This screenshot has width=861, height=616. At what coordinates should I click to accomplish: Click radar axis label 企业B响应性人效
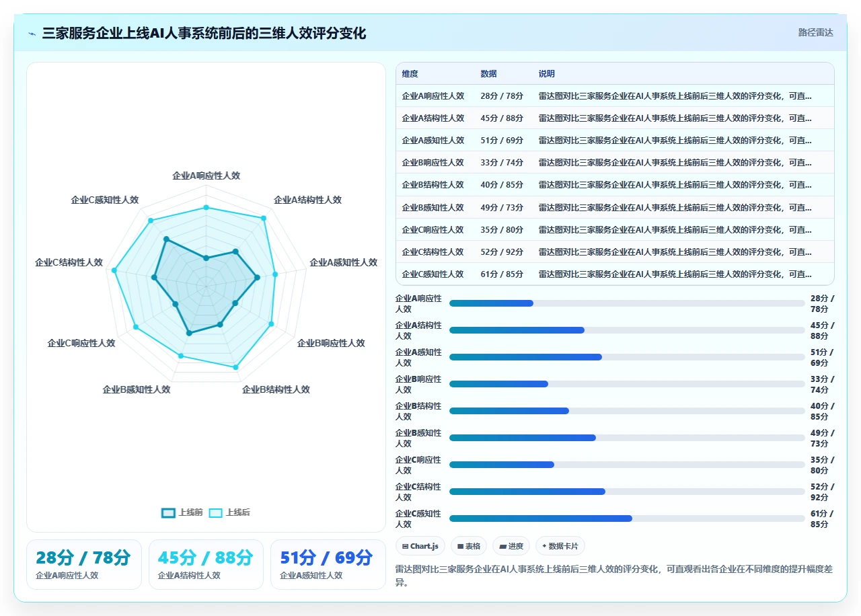(331, 343)
